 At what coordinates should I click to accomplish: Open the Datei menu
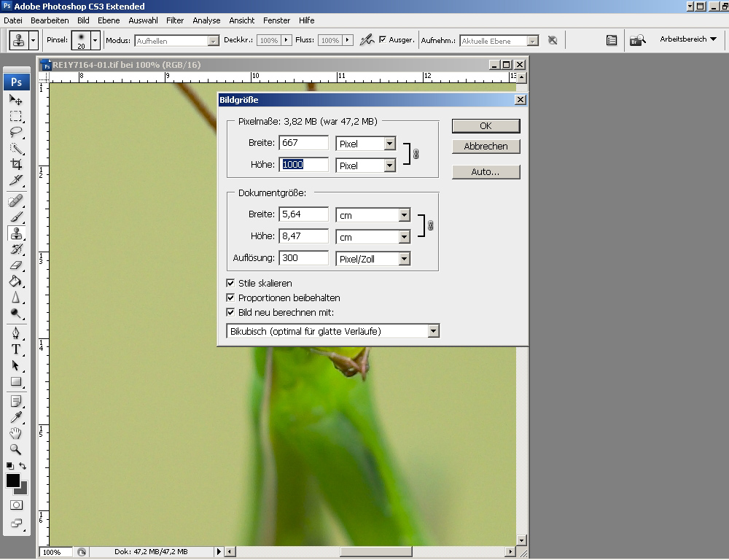13,20
